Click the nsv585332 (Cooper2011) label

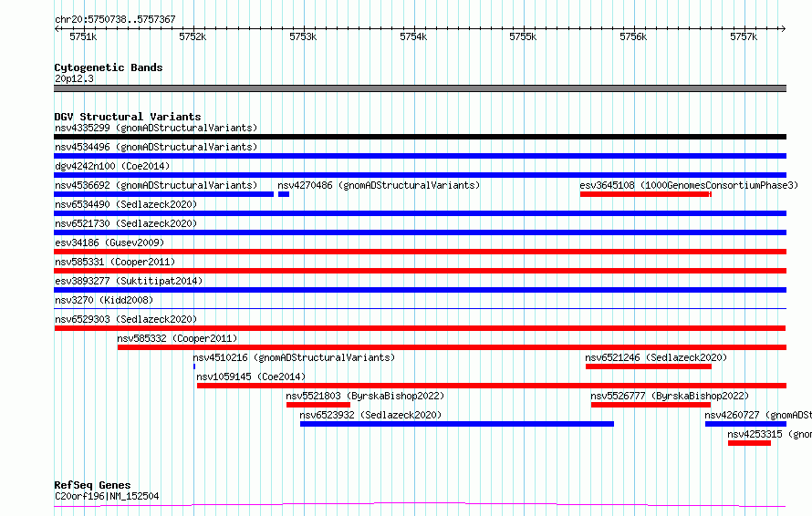pyautogui.click(x=177, y=338)
